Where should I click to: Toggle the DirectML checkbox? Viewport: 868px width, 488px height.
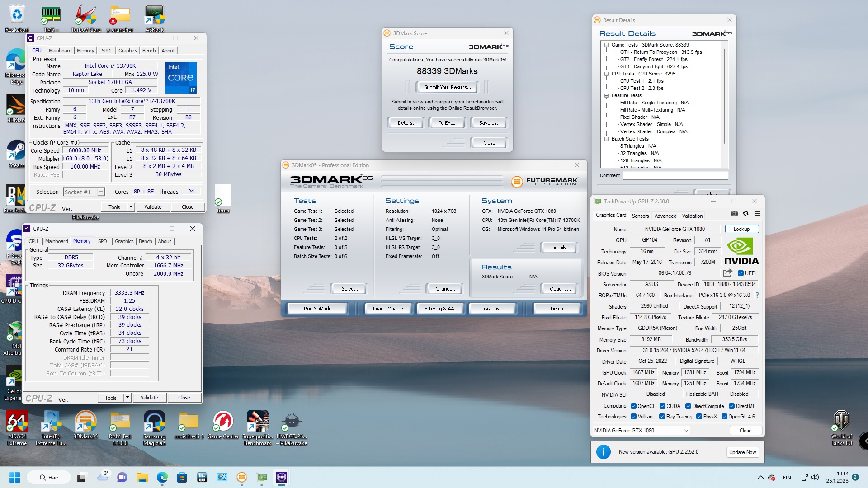pos(731,406)
